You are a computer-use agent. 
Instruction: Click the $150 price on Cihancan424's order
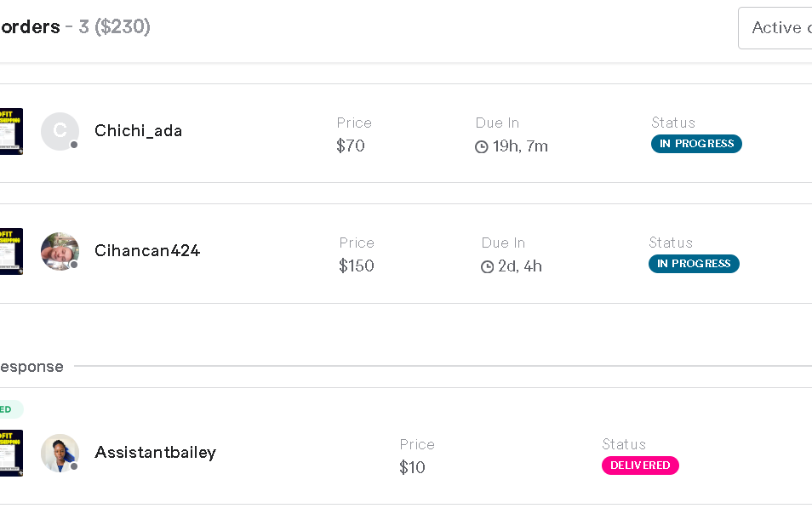357,266
